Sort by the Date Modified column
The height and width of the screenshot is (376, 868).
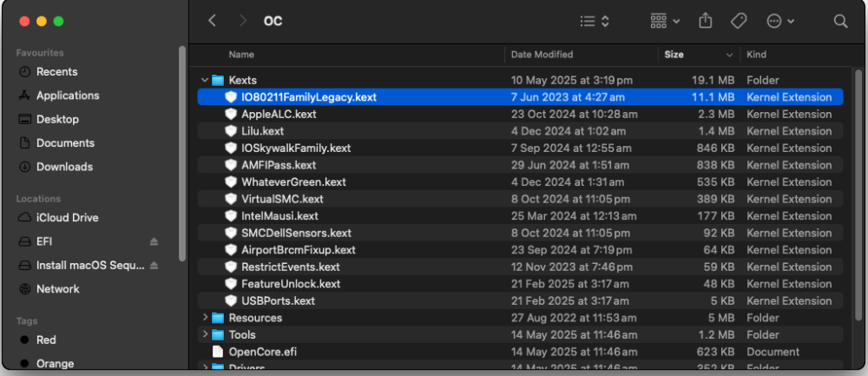(542, 54)
